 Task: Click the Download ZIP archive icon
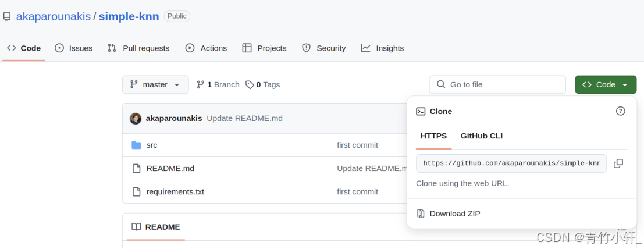(x=421, y=214)
